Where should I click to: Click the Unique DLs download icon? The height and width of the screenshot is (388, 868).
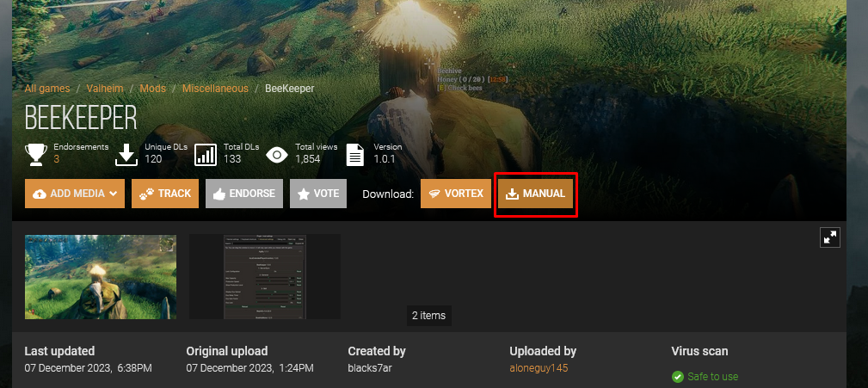click(x=126, y=154)
